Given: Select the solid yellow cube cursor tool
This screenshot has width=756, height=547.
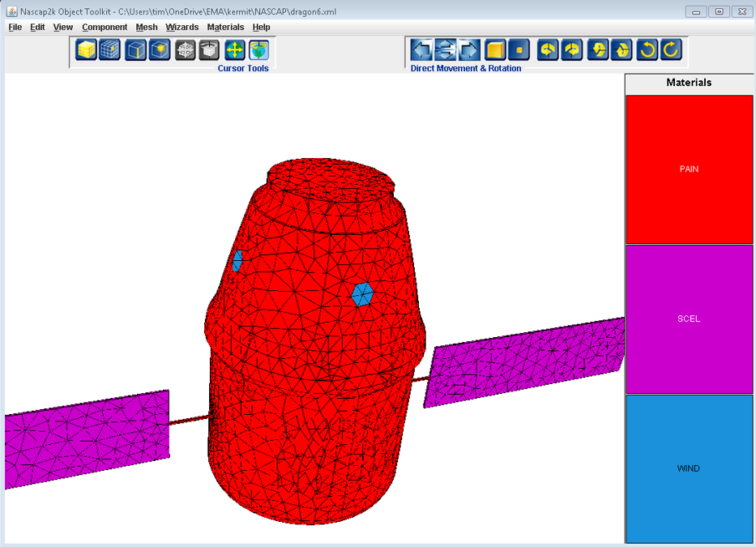Looking at the screenshot, I should pyautogui.click(x=86, y=50).
